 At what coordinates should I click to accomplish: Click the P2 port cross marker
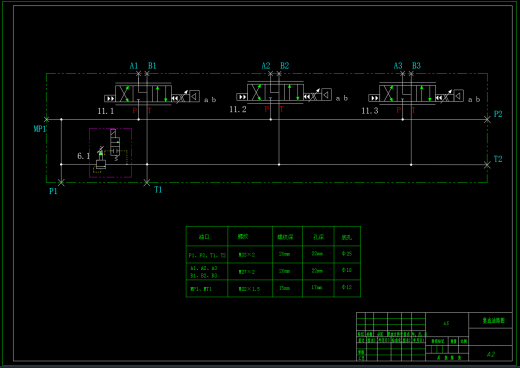[487, 119]
